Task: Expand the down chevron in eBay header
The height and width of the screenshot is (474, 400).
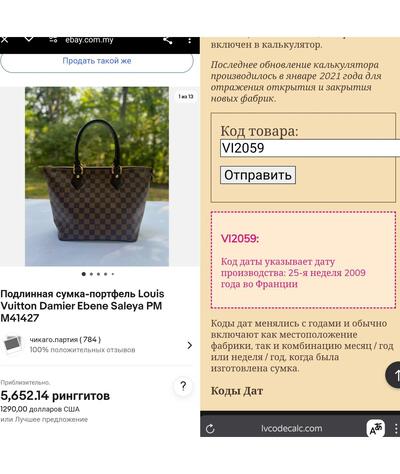Action: click(29, 39)
